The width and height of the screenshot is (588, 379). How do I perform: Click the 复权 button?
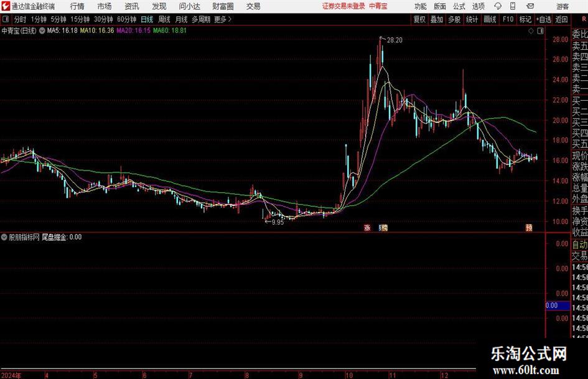coord(419,19)
